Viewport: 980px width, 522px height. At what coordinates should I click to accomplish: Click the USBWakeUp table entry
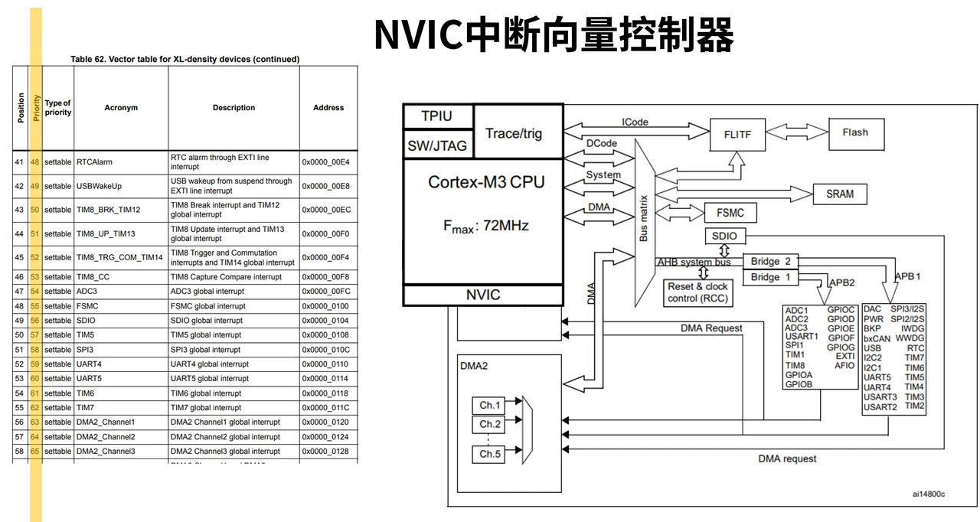(x=99, y=186)
